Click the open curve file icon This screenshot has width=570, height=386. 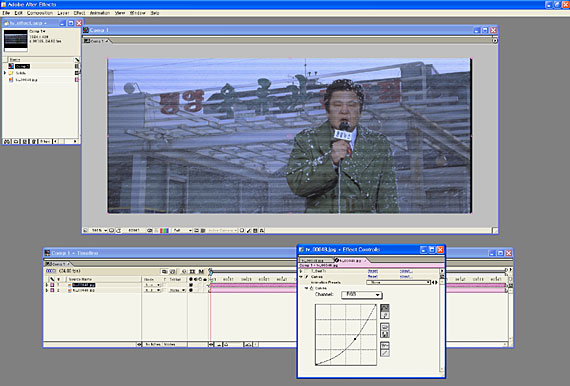(x=385, y=327)
